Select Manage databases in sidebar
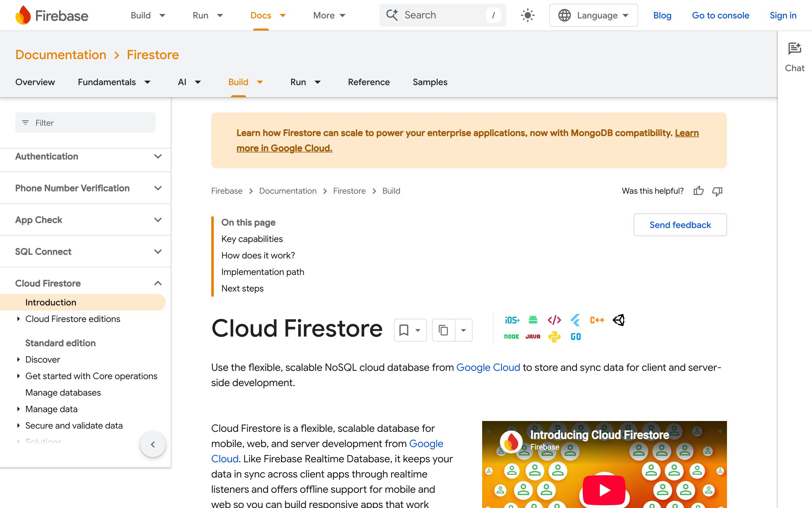 tap(63, 392)
